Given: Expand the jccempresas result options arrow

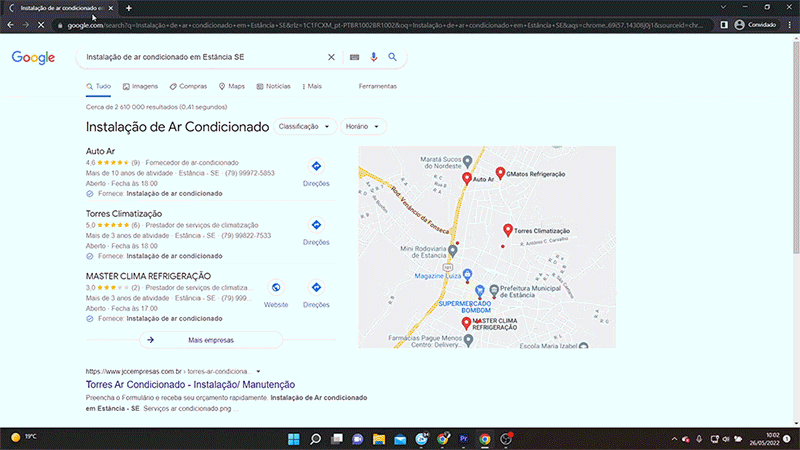Looking at the screenshot, I should (x=258, y=371).
